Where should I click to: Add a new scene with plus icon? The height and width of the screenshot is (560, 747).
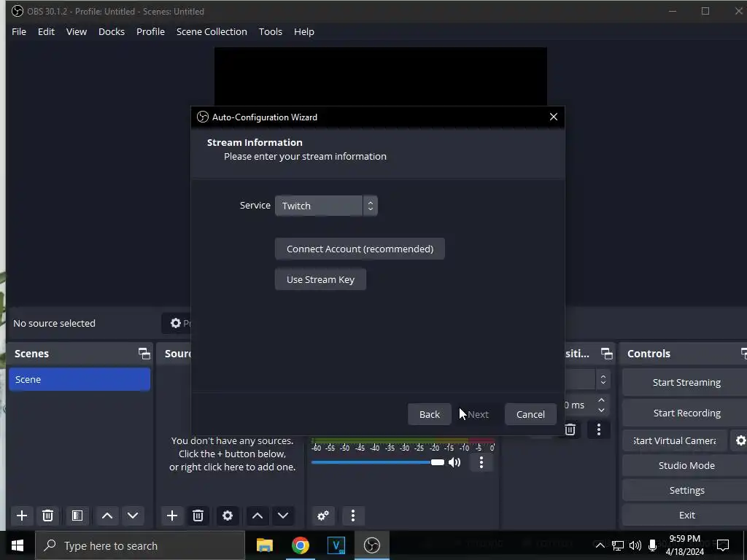21,516
